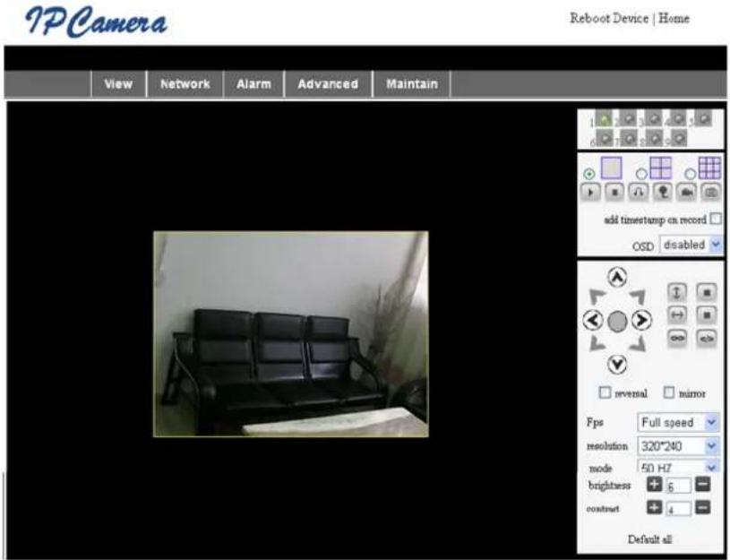Move camera diagonally up-left
Screen dimensions: 730x560
[x=597, y=297]
